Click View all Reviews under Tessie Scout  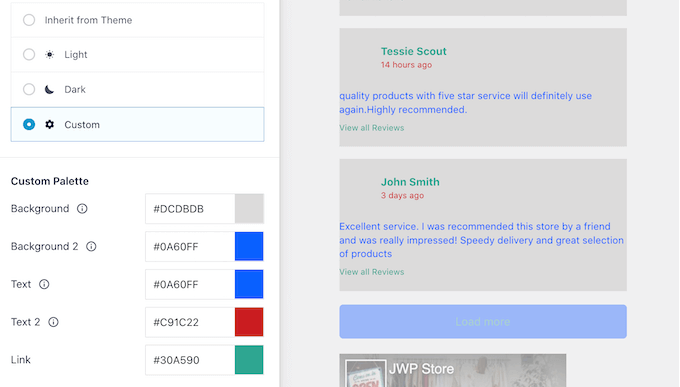click(372, 128)
